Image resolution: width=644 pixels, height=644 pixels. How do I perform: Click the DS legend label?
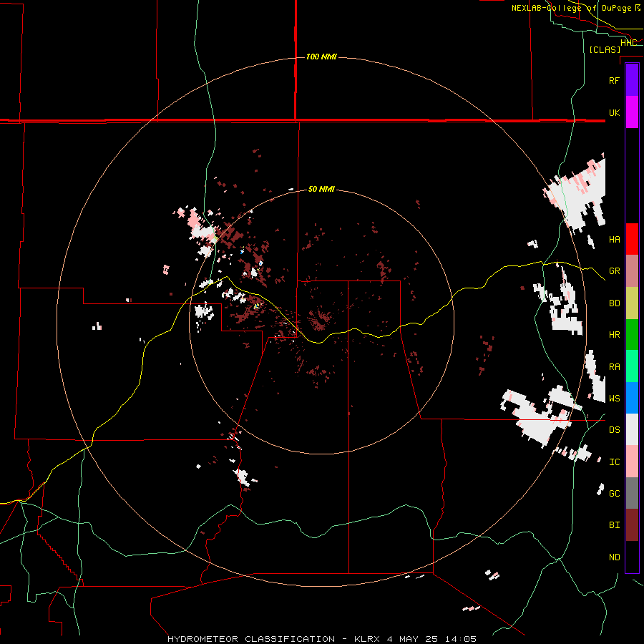tap(614, 430)
